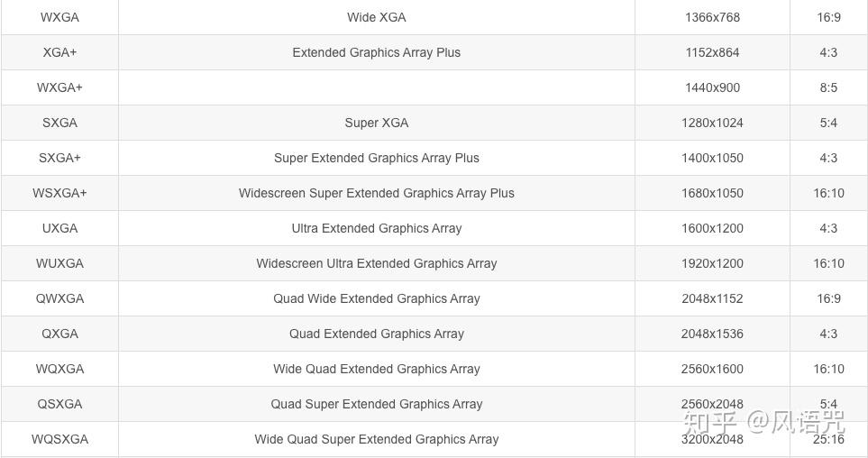This screenshot has height=458, width=868.
Task: Select 'Widescreen Ultra Extended Graphics Array' text
Action: pyautogui.click(x=376, y=263)
